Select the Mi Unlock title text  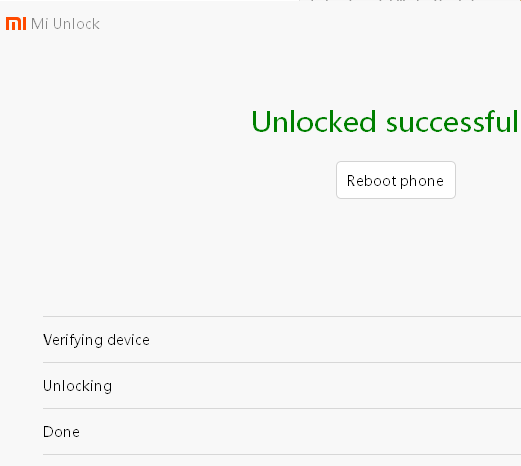click(65, 24)
